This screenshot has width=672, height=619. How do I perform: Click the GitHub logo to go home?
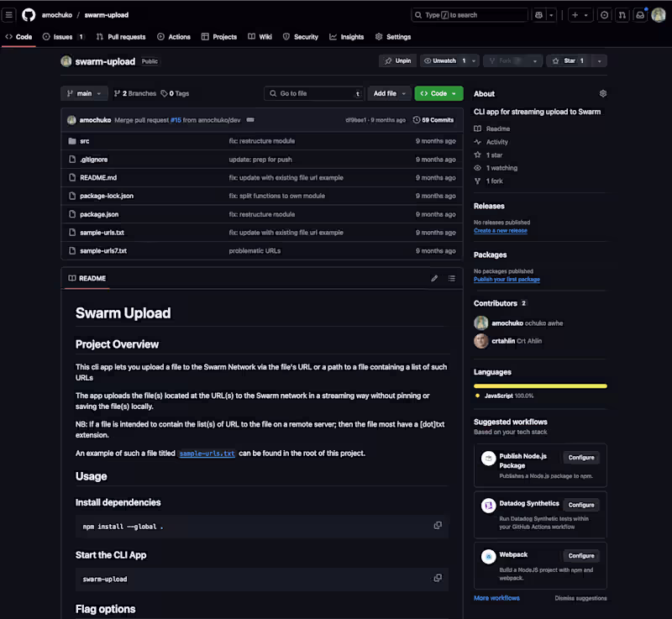point(28,14)
